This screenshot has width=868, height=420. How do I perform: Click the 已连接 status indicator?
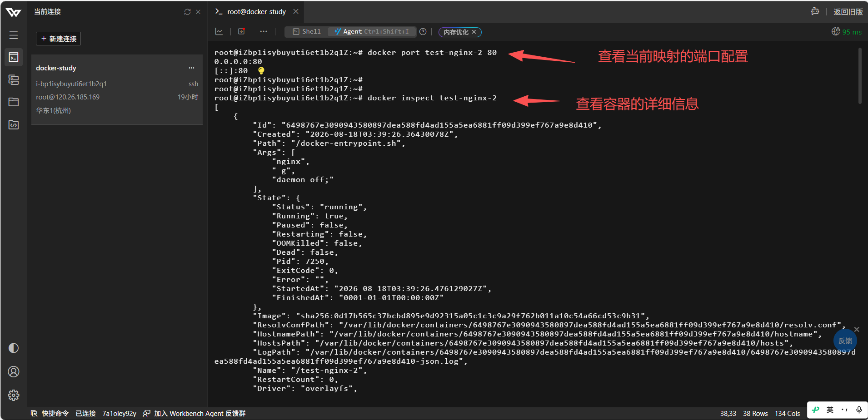(85, 413)
